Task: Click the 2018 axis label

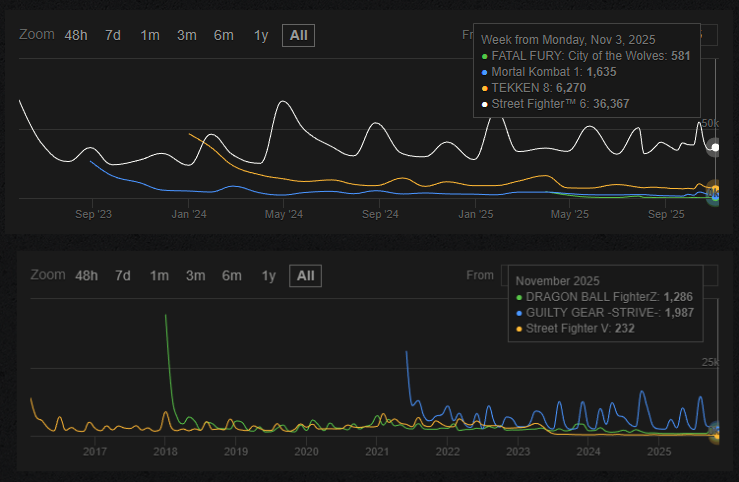Action: 165,451
